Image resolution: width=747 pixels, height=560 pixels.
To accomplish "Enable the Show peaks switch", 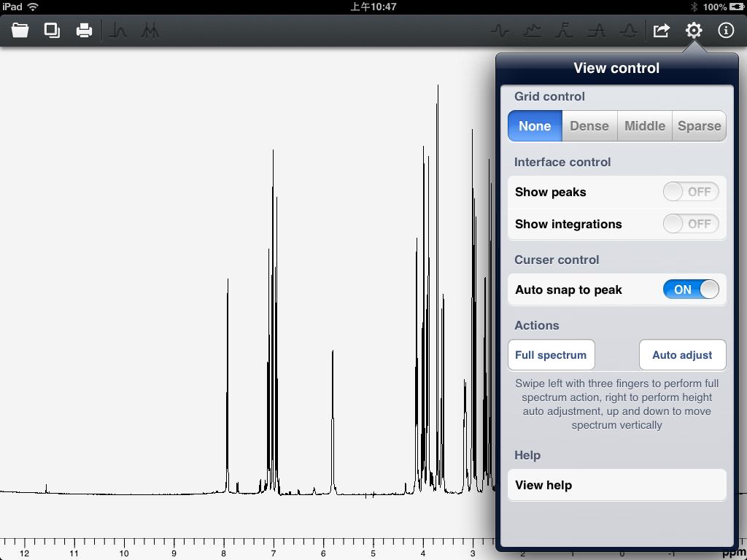I will pyautogui.click(x=691, y=192).
